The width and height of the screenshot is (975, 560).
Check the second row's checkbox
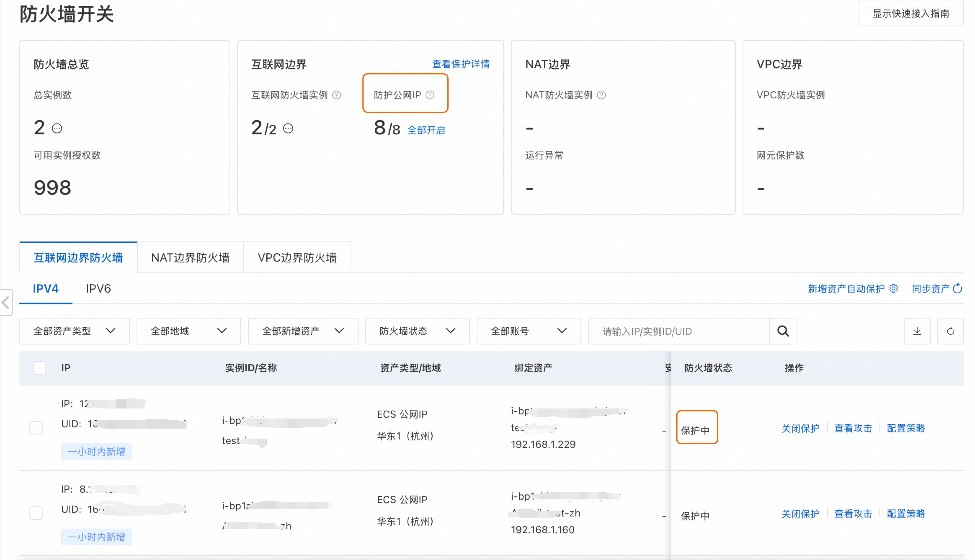[x=36, y=513]
